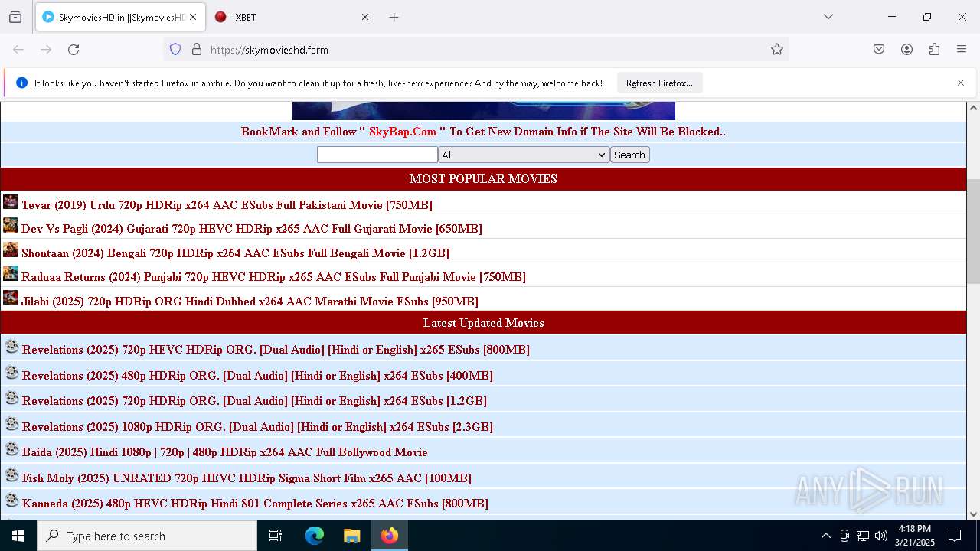Click reel icon beside Kanneda (2025)
Screen dimensions: 980x551
click(x=11, y=500)
